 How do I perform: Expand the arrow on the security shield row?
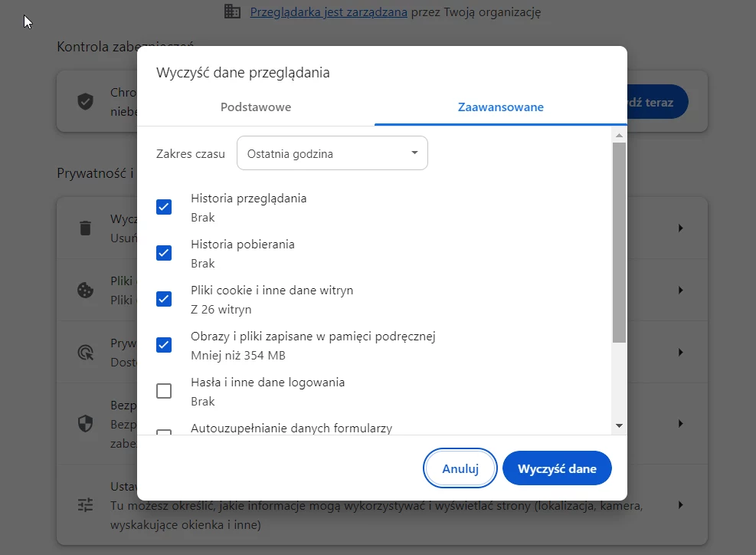[x=680, y=423]
